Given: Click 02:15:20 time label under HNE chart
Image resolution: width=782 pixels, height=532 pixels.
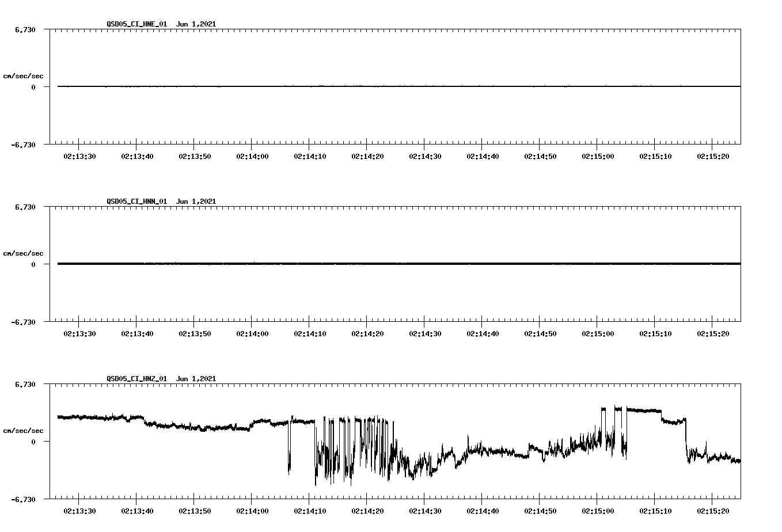Looking at the screenshot, I should pos(713,157).
